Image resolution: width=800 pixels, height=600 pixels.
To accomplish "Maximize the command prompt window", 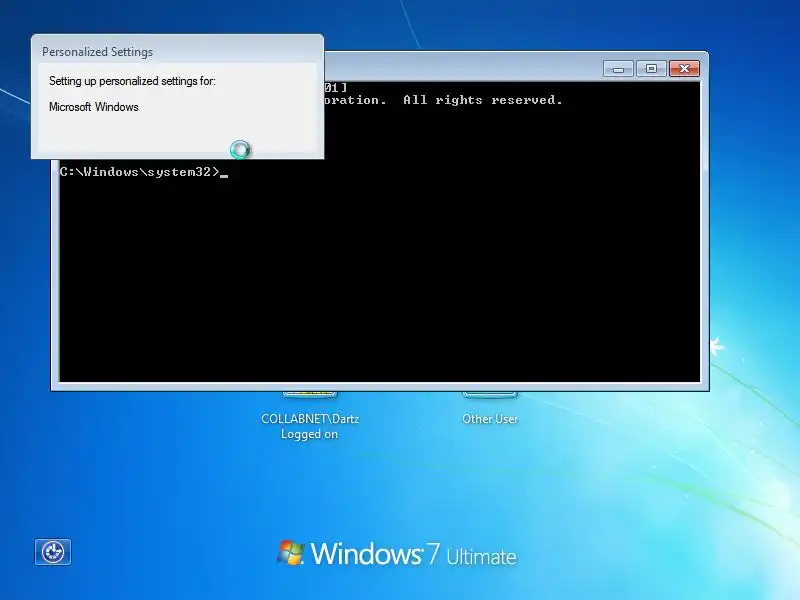I will click(x=651, y=68).
